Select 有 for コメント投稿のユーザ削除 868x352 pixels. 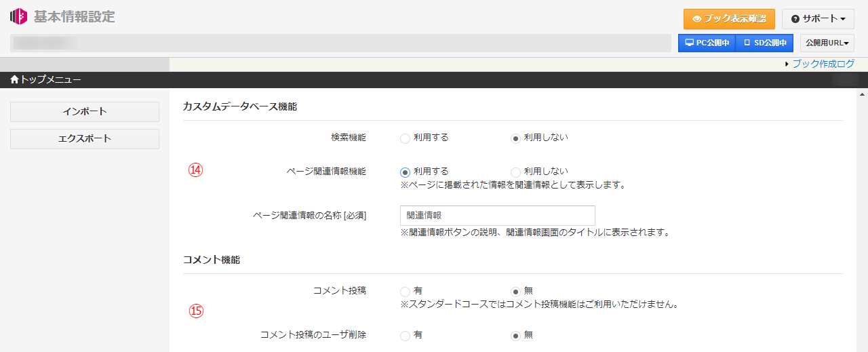tap(405, 336)
